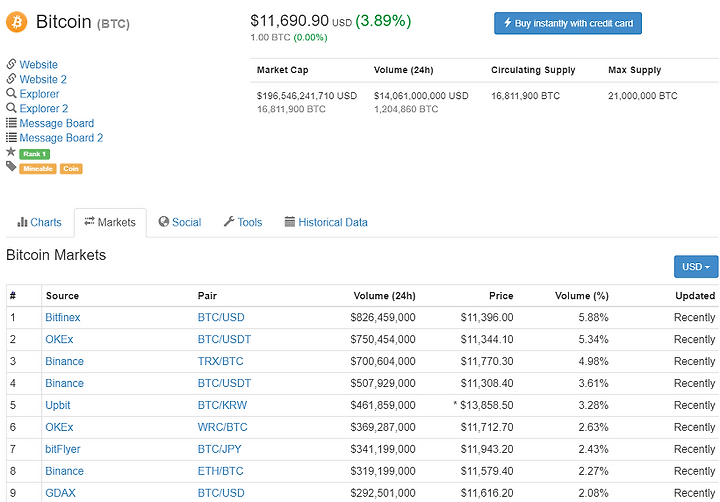The width and height of the screenshot is (720, 502).
Task: Open the Social tab
Action: pos(180,222)
